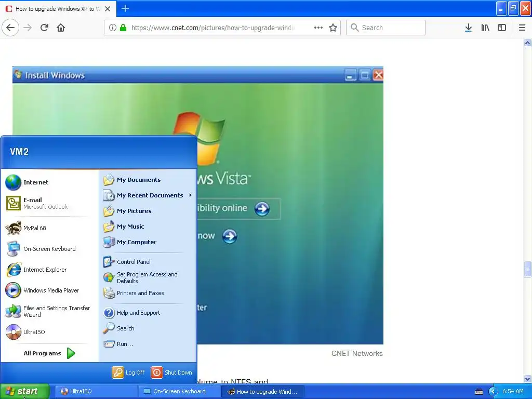Expand hidden tray icons arrow
The width and height of the screenshot is (532, 399).
493,392
